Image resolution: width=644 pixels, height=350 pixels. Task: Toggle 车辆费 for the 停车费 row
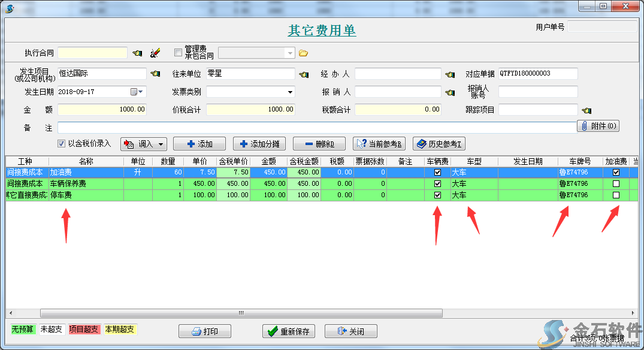[438, 194]
